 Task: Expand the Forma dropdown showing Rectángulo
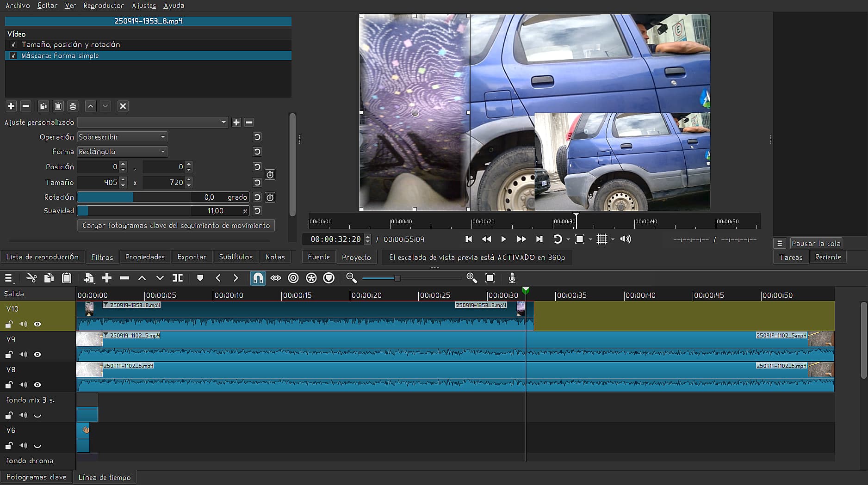(x=122, y=152)
